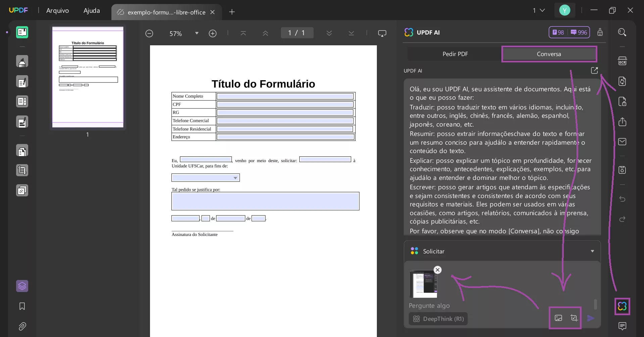Send the message in the AI chat
The image size is (644, 337).
pyautogui.click(x=591, y=318)
